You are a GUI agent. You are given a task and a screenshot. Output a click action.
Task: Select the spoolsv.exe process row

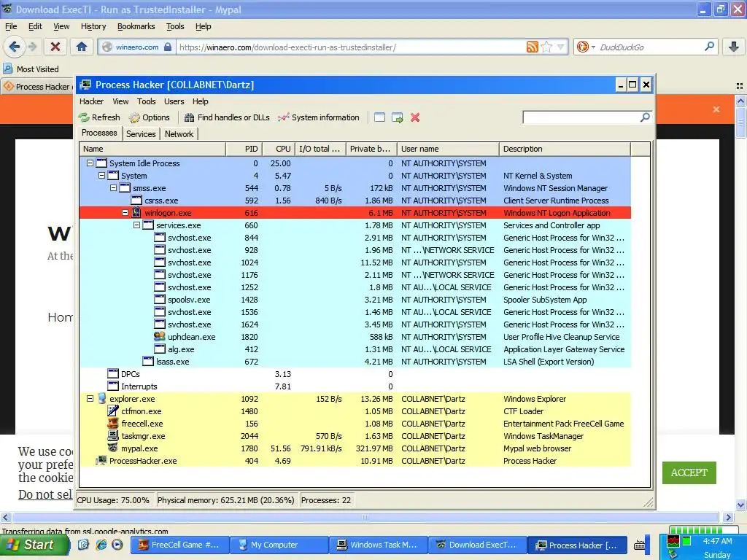(355, 300)
